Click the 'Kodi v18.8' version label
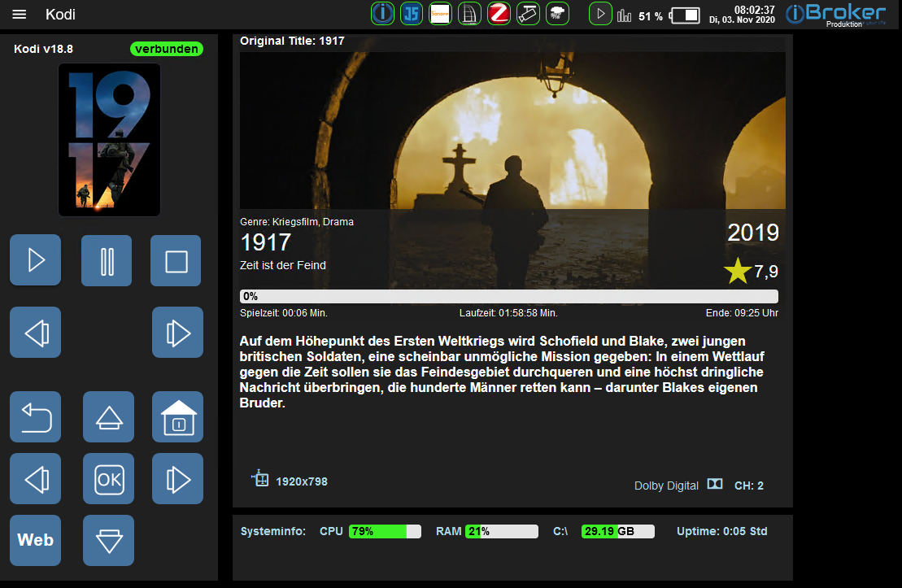The image size is (902, 588). tap(44, 49)
